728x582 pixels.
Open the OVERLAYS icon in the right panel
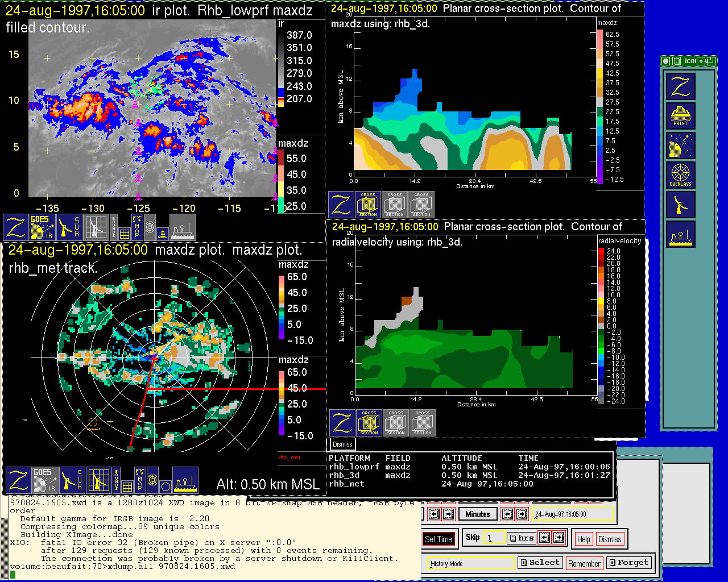[x=681, y=175]
